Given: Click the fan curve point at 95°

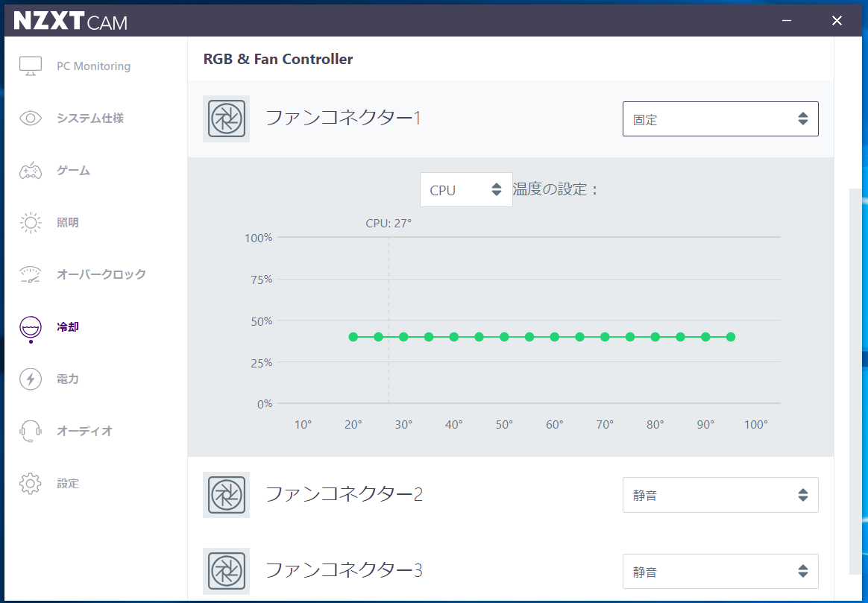Looking at the screenshot, I should 731,337.
